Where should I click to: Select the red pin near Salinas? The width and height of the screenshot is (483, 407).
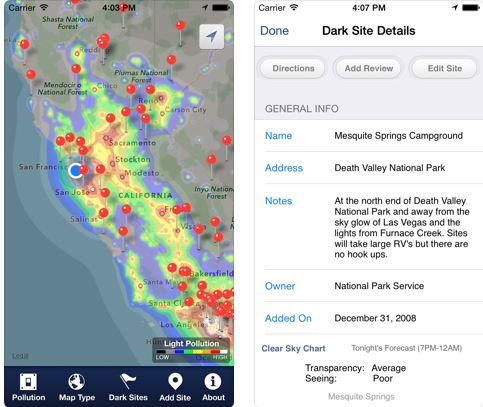pyautogui.click(x=104, y=212)
